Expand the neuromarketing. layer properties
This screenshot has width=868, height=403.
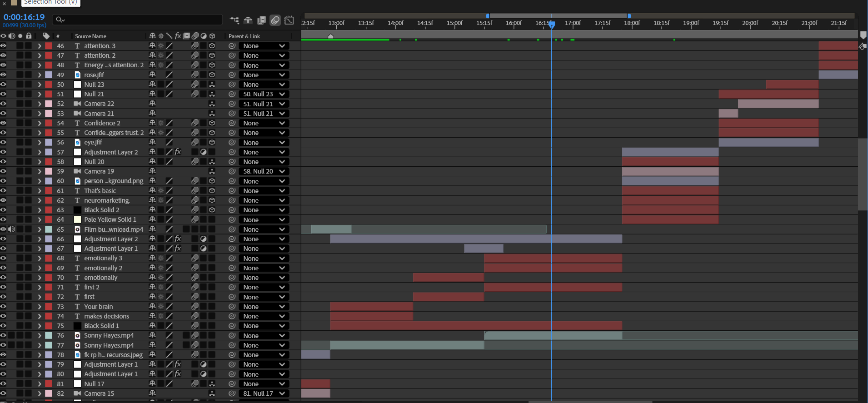(40, 200)
